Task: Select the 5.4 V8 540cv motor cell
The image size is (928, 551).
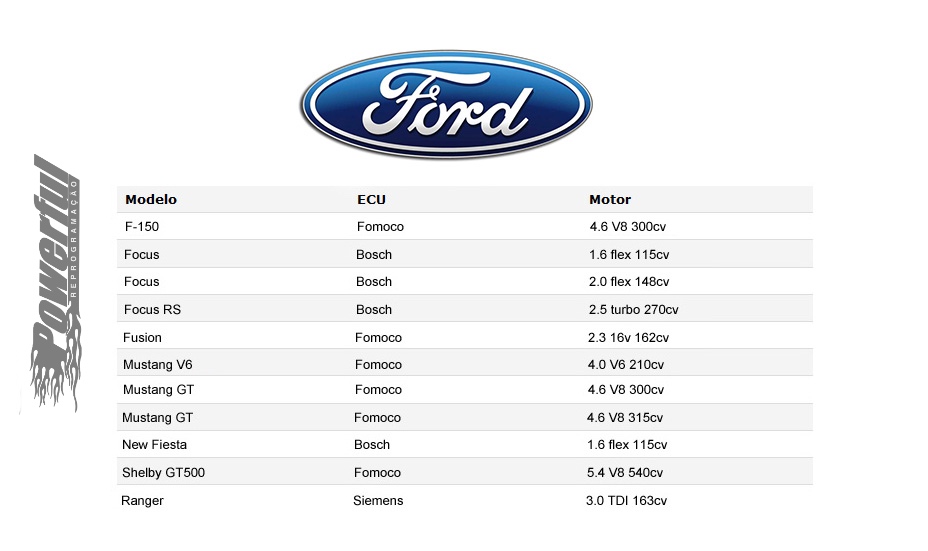Action: click(624, 472)
